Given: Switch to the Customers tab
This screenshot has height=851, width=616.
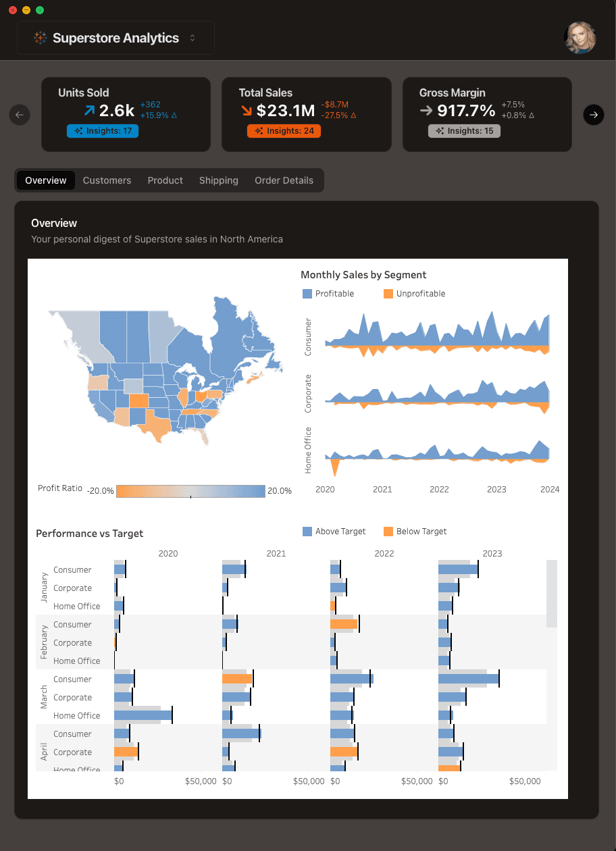Looking at the screenshot, I should (107, 180).
